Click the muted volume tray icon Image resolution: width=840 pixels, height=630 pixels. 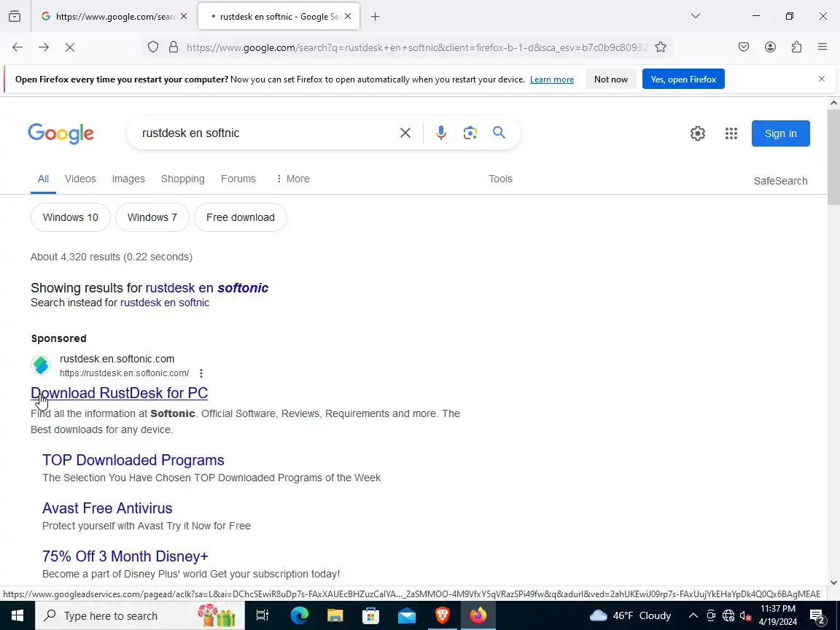[745, 615]
